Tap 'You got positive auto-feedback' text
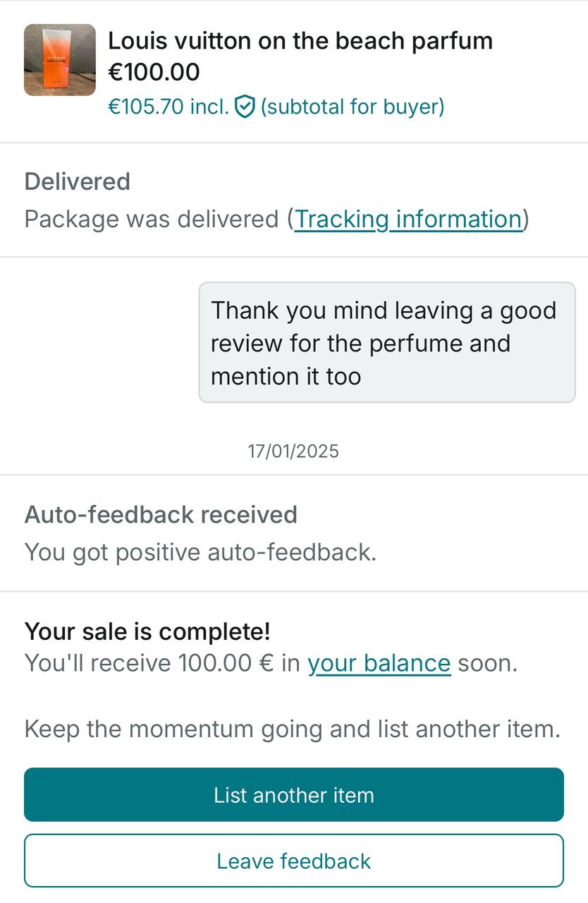The height and width of the screenshot is (903, 588). (x=200, y=552)
